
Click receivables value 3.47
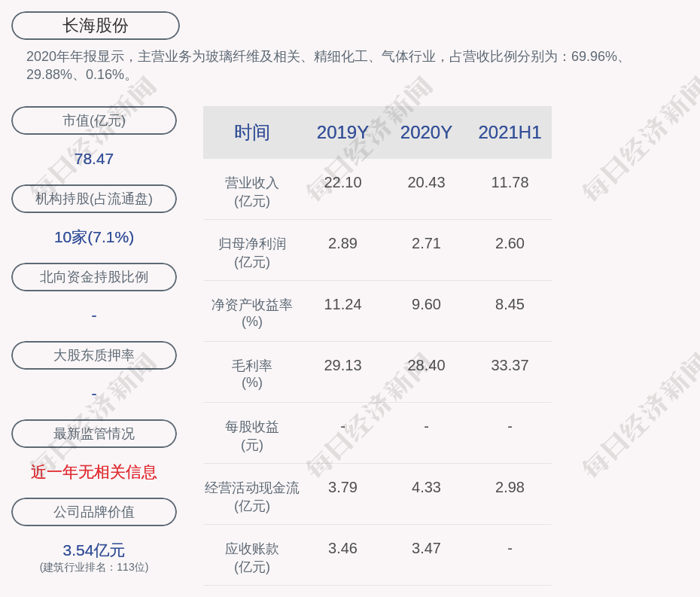tap(426, 548)
